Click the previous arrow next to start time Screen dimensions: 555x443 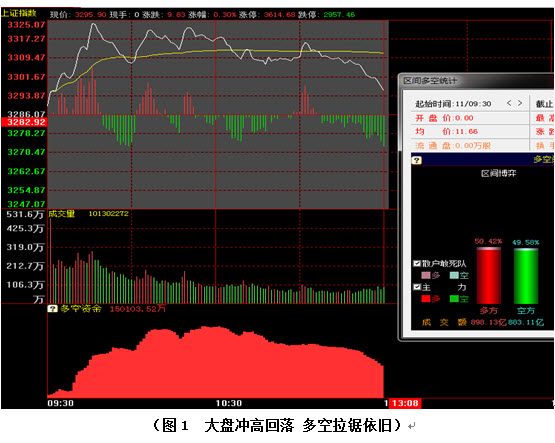509,103
